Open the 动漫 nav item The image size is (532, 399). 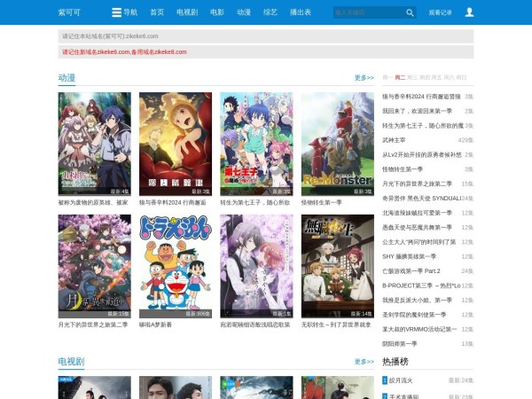(x=244, y=12)
